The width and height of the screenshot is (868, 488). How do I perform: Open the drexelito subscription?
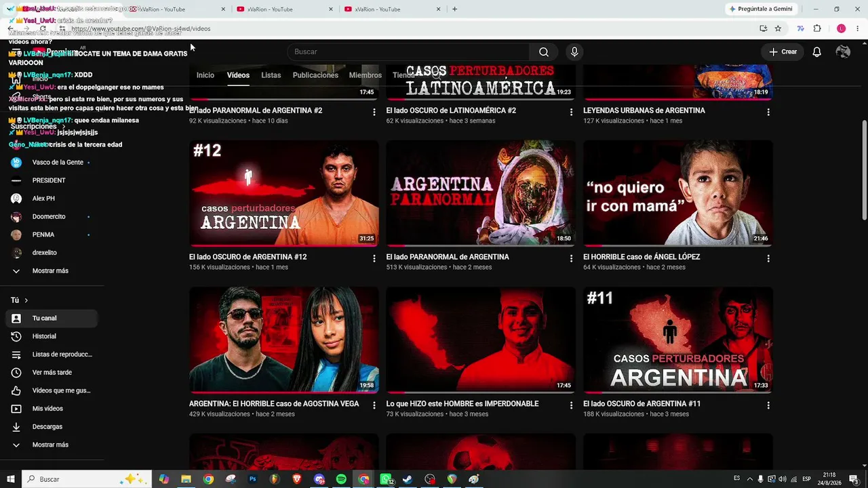click(x=52, y=253)
